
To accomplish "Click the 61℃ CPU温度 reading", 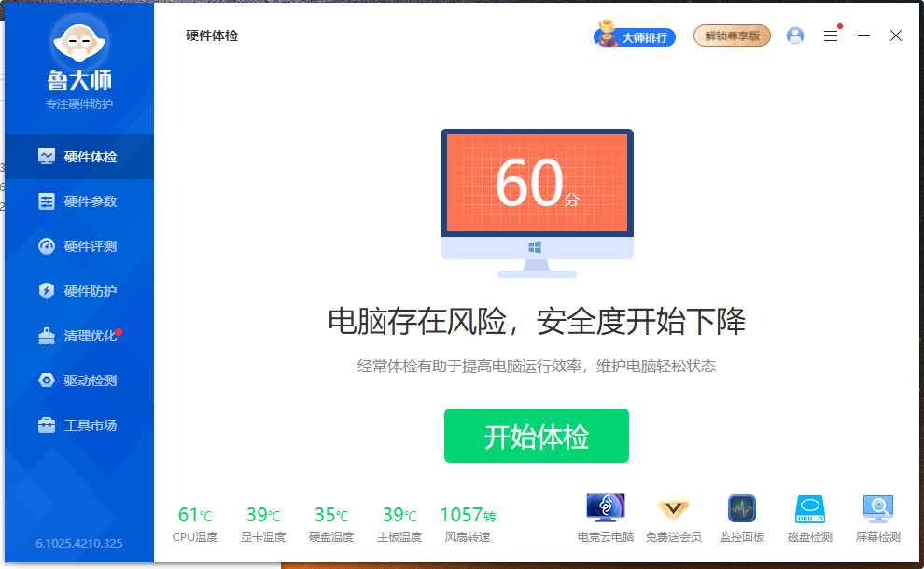I will 195,523.
